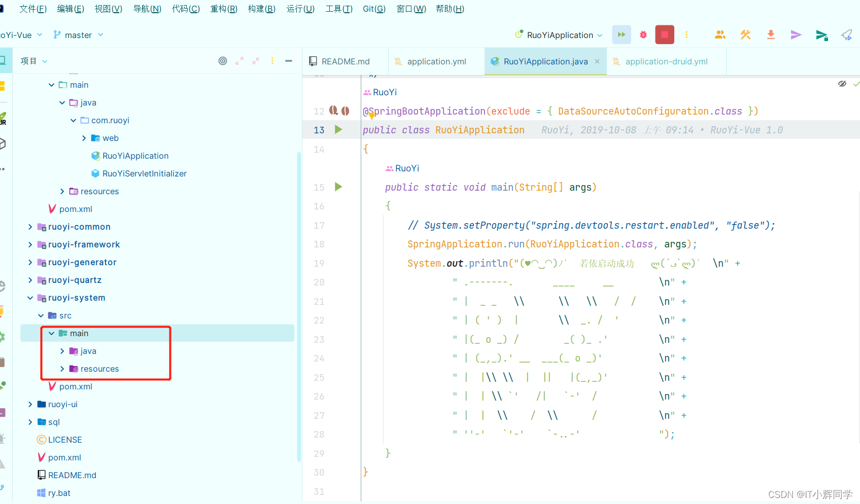Open the 文件(F) menu
This screenshot has width=860, height=504.
(33, 9)
